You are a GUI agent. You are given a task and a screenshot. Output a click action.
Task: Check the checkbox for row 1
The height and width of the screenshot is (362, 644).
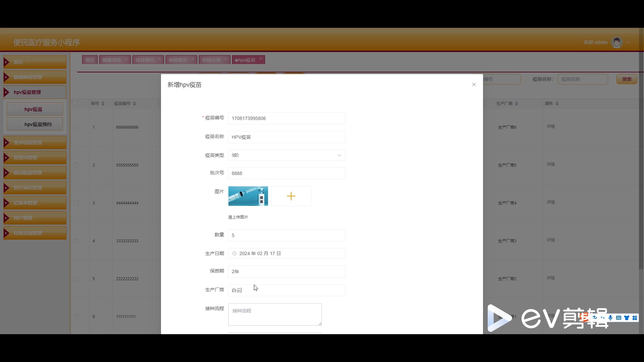[x=76, y=127]
